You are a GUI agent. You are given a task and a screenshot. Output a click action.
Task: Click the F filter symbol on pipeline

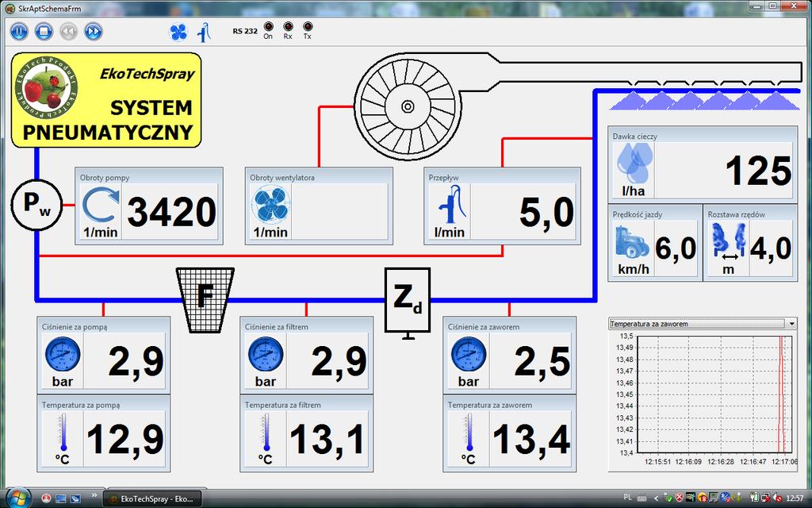click(205, 300)
